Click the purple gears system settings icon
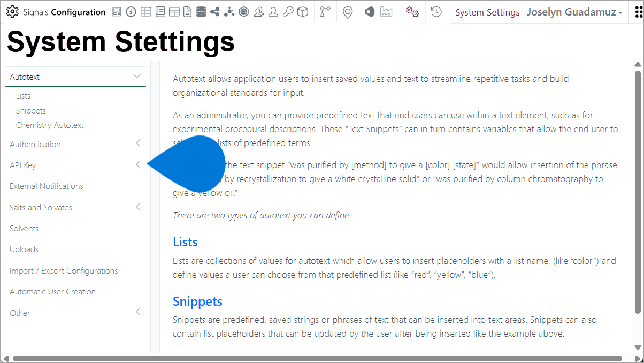The image size is (644, 363). coord(412,12)
